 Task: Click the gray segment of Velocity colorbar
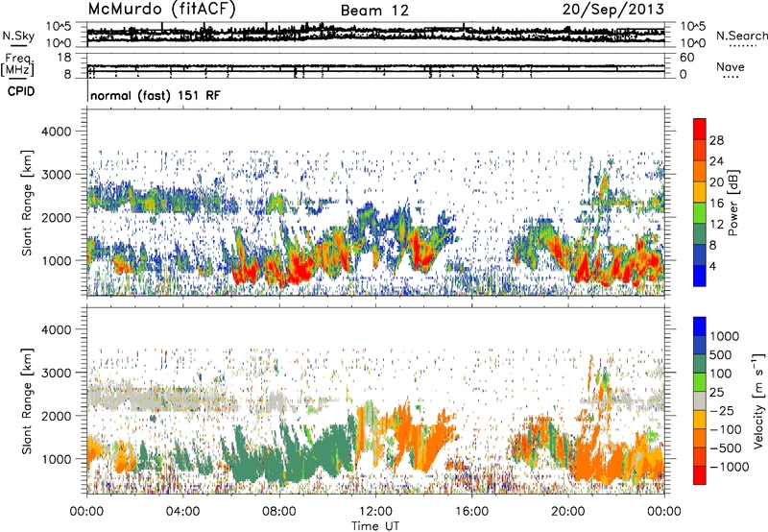click(x=700, y=400)
